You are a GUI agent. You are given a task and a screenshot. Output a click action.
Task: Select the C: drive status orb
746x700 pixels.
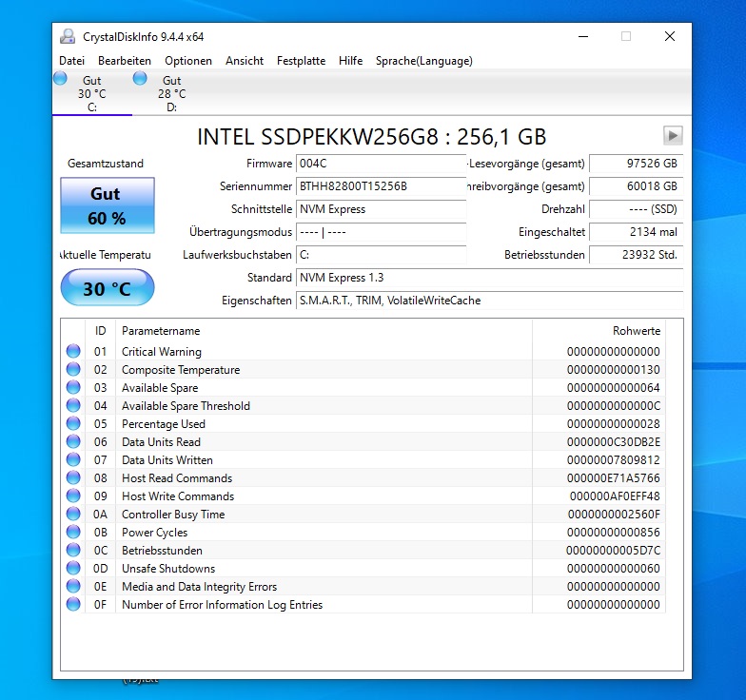61,78
